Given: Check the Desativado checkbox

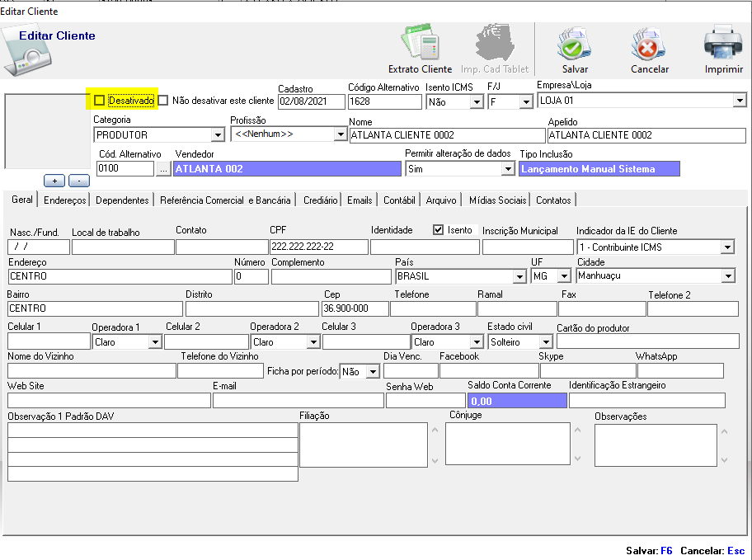Looking at the screenshot, I should pos(99,101).
